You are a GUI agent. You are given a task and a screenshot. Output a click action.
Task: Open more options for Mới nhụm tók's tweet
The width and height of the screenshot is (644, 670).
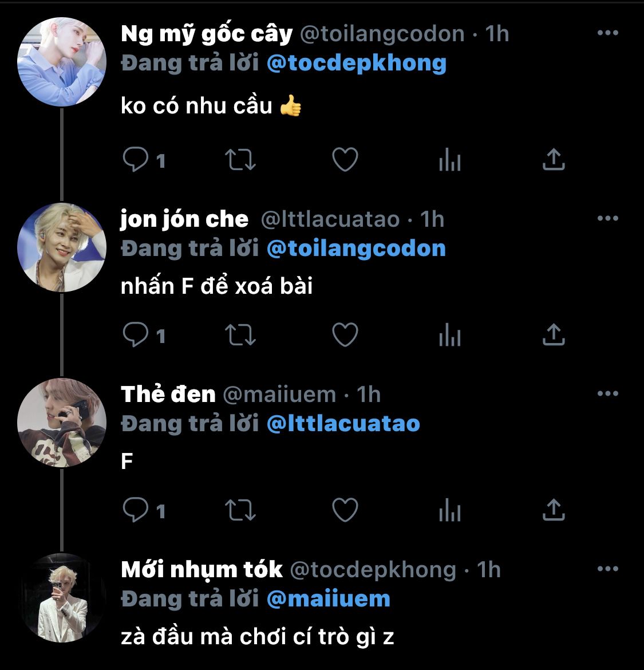pyautogui.click(x=608, y=569)
